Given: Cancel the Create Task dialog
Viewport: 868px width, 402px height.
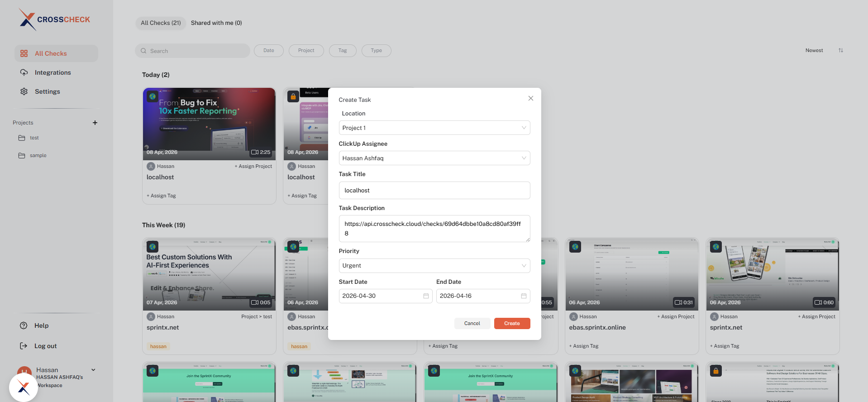Looking at the screenshot, I should 472,323.
